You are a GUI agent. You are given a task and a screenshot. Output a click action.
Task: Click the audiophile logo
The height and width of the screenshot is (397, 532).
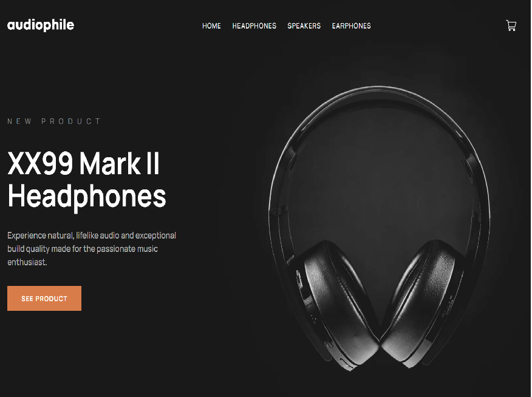pyautogui.click(x=41, y=25)
